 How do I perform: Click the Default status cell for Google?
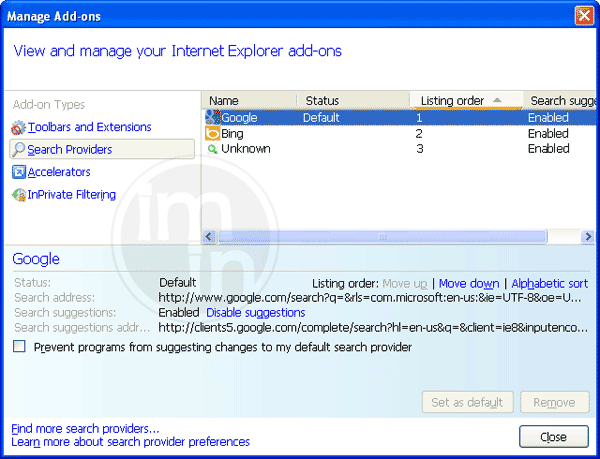321,117
